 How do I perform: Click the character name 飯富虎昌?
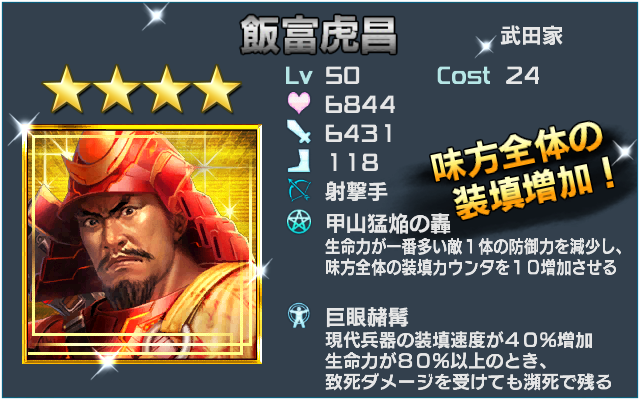click(x=319, y=36)
